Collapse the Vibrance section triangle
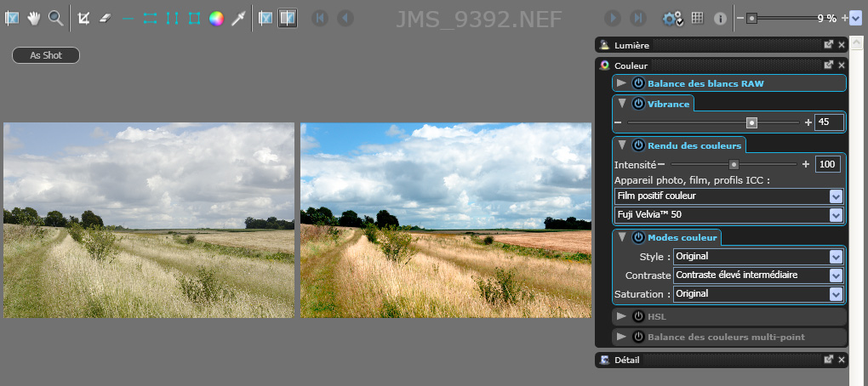The height and width of the screenshot is (386, 868). pyautogui.click(x=622, y=104)
